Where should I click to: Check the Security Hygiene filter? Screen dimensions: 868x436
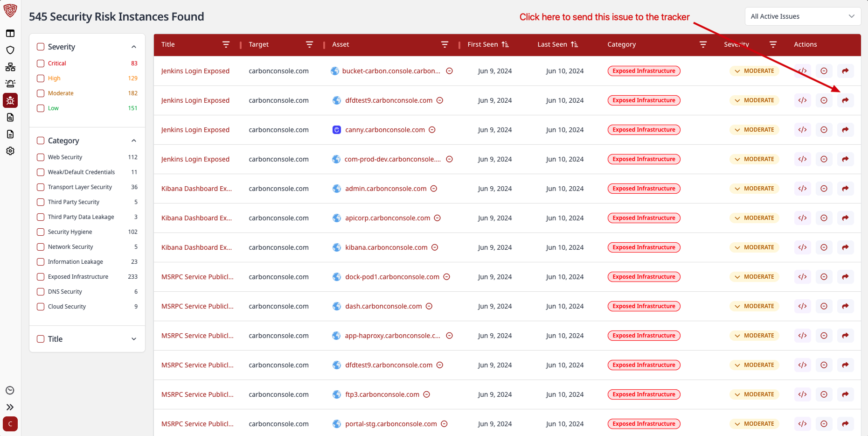point(41,232)
